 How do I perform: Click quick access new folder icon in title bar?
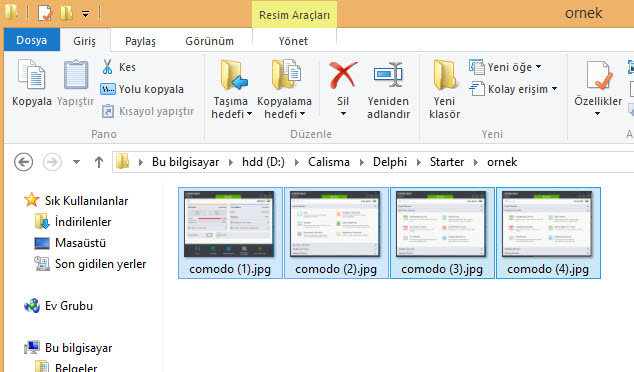coord(66,13)
